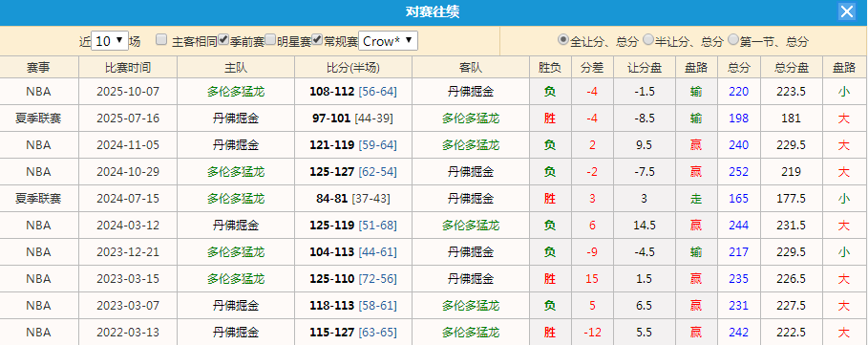This screenshot has height=345, width=868.
Task: Click the 胜负 column header
Action: pyautogui.click(x=550, y=68)
